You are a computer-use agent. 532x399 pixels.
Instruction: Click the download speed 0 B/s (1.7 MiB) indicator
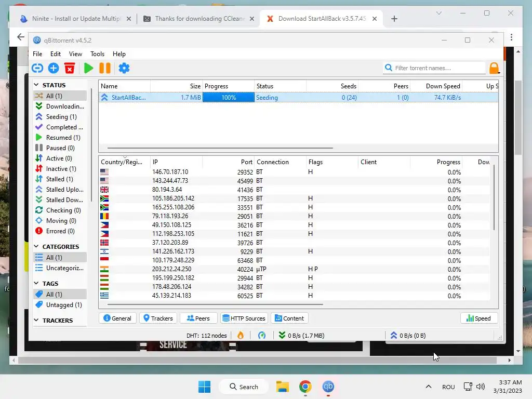pos(301,336)
